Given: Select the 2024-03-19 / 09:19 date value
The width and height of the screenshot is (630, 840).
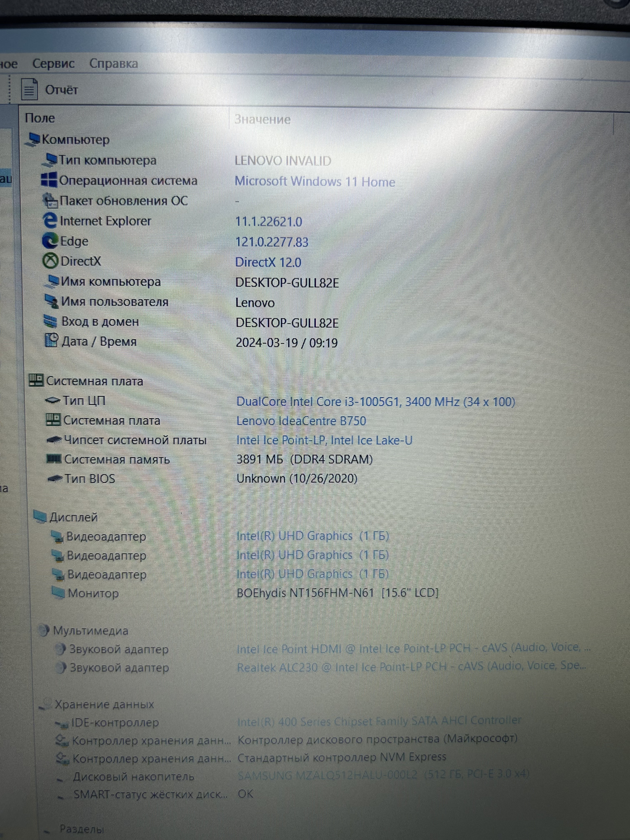Looking at the screenshot, I should [x=287, y=342].
